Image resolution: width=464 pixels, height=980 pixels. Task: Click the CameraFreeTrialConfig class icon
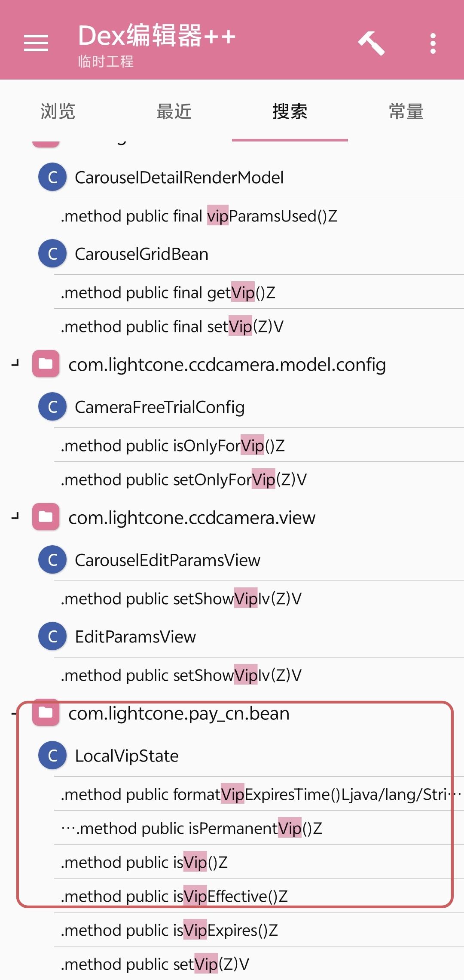point(52,406)
